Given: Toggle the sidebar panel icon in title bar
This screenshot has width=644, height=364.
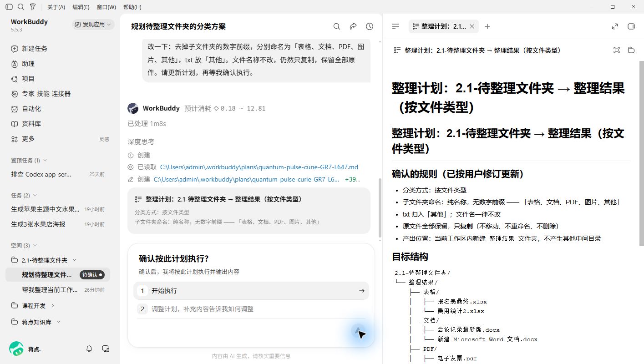Looking at the screenshot, I should click(x=9, y=7).
